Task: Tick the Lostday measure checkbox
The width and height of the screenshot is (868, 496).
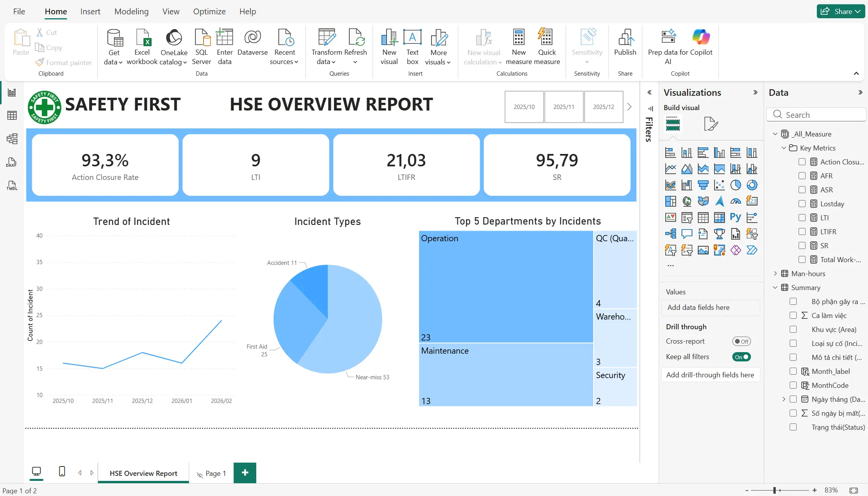Action: (x=802, y=204)
